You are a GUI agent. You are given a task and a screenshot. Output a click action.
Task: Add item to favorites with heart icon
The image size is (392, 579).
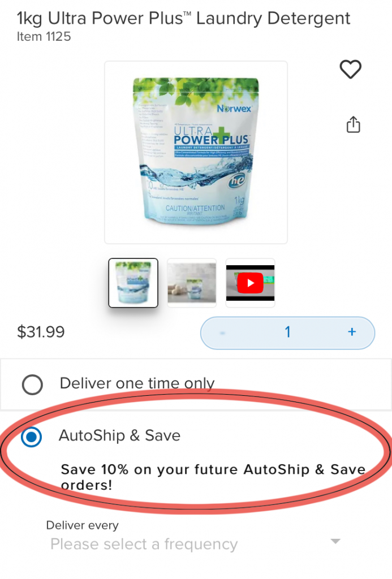(350, 69)
